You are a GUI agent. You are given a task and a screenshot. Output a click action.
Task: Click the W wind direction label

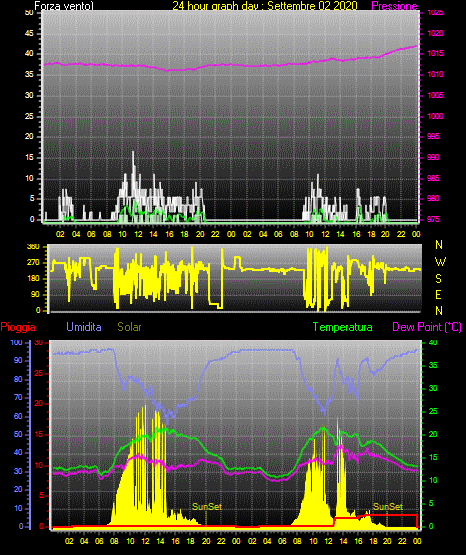440,262
